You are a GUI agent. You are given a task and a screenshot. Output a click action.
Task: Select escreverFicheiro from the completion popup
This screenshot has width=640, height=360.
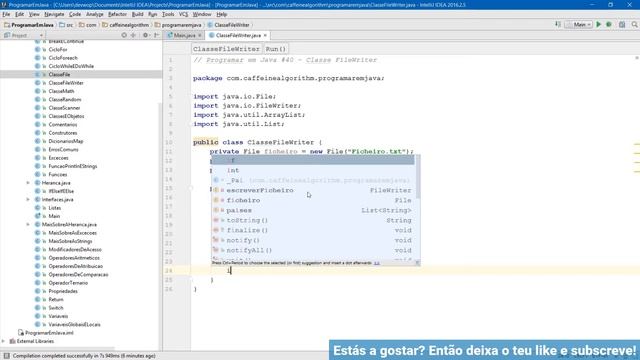click(x=313, y=190)
